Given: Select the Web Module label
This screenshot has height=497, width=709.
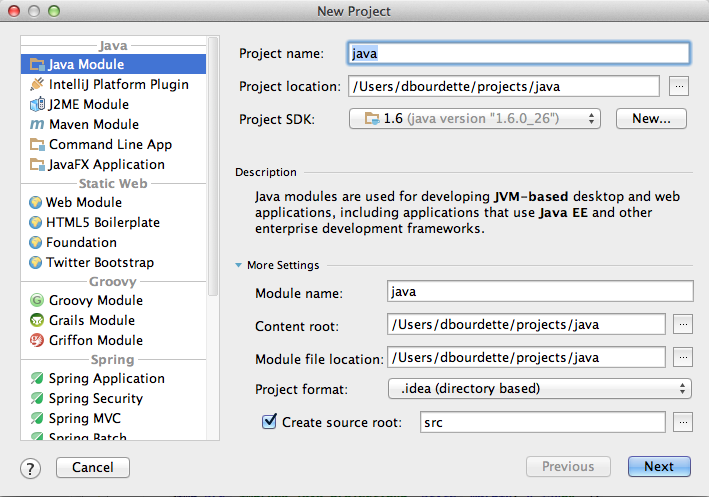Looking at the screenshot, I should pyautogui.click(x=84, y=202).
